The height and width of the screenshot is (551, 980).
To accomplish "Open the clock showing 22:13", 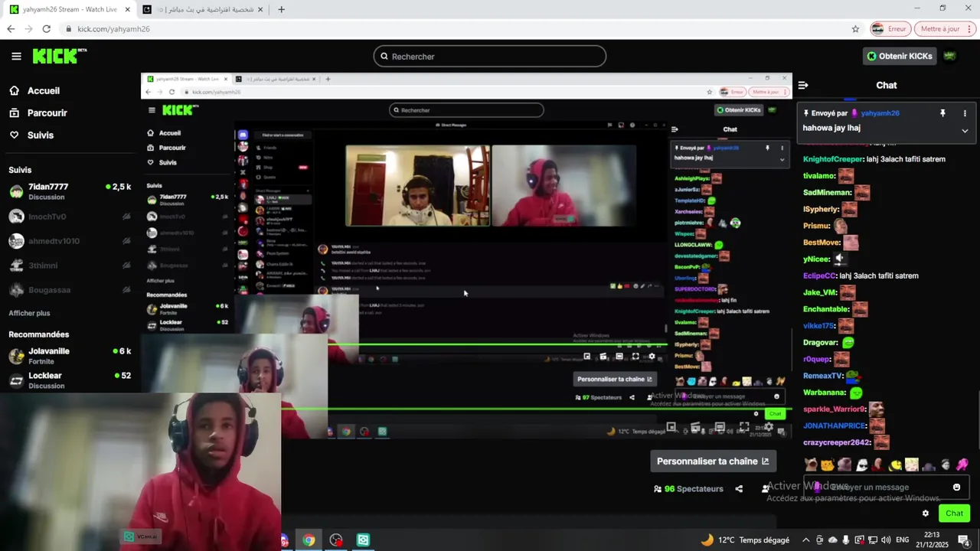I will 932,540.
